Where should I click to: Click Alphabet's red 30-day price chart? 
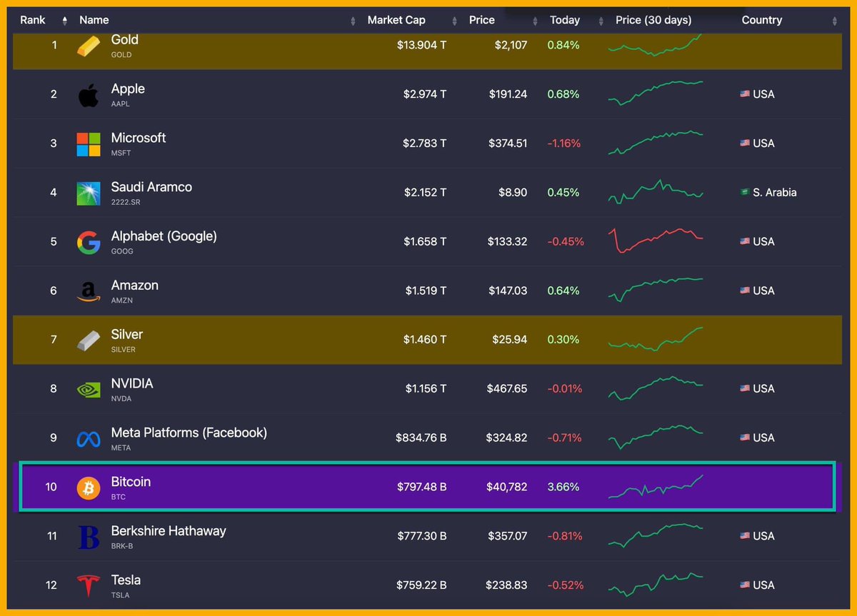(x=656, y=241)
